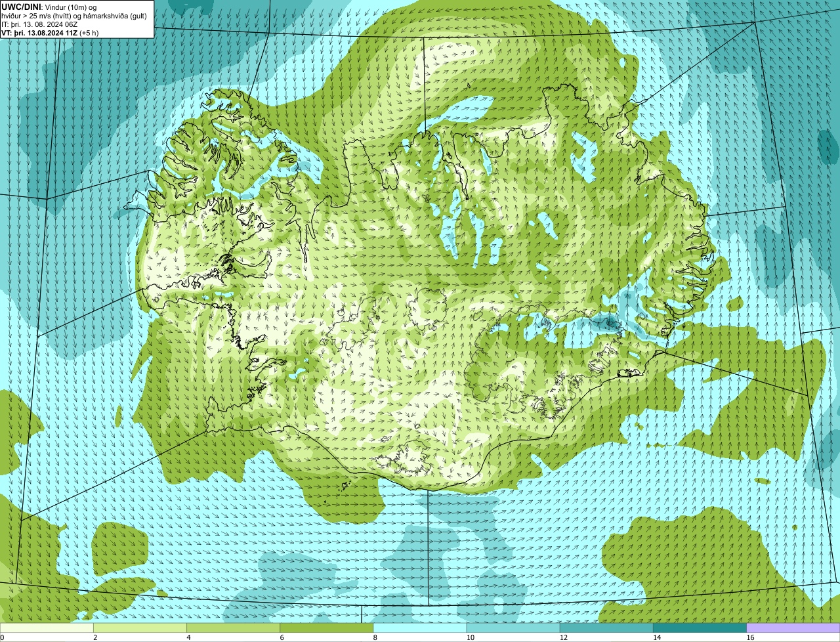Click the dark teal 14–16 m/s legend swatch

pos(700,628)
